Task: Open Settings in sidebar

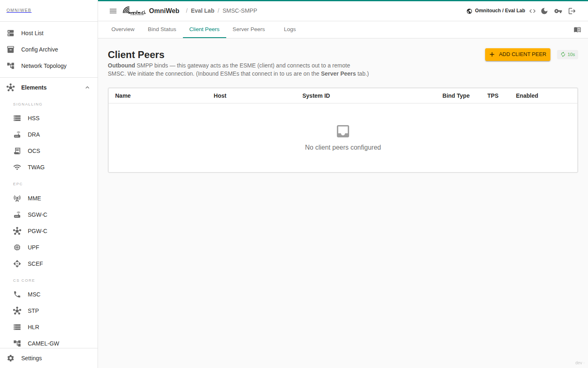Action: (49, 358)
